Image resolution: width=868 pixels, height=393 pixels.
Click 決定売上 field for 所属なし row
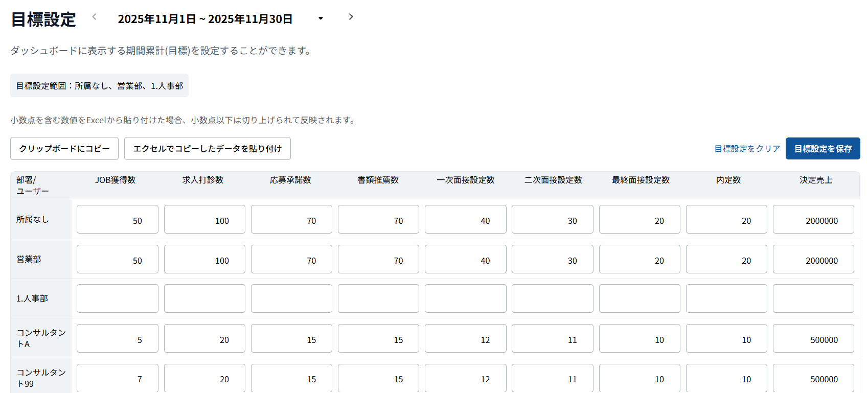(x=813, y=220)
